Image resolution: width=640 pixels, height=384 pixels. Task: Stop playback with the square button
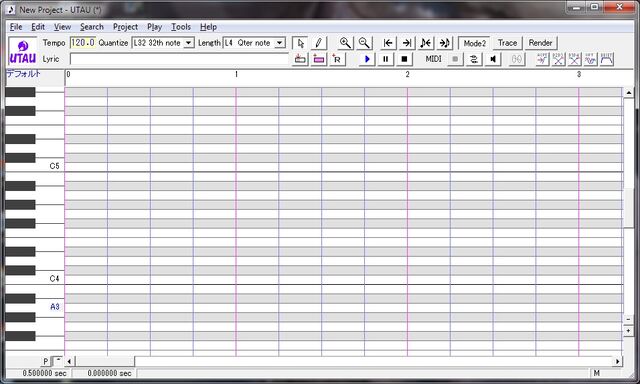pyautogui.click(x=404, y=59)
